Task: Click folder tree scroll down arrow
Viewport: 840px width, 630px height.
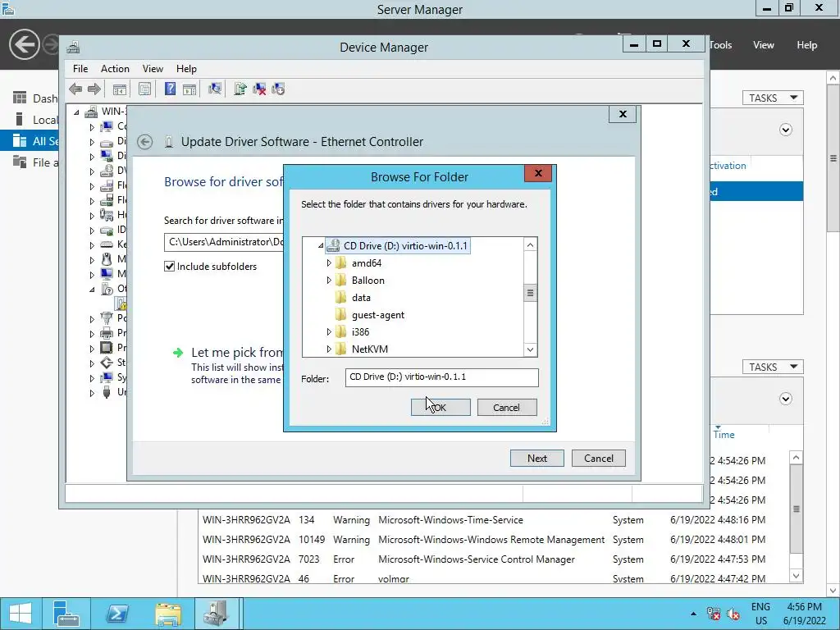Action: tap(530, 349)
